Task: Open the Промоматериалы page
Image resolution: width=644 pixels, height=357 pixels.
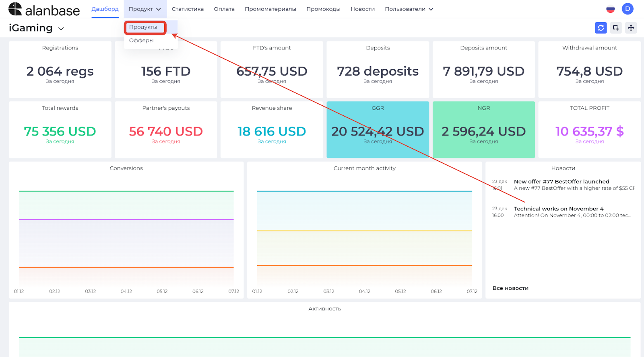Action: tap(270, 9)
